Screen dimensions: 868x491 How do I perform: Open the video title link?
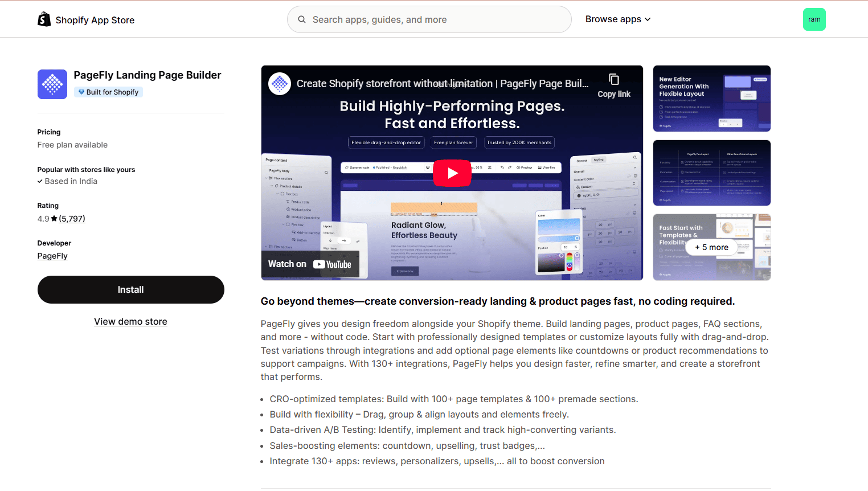point(443,84)
